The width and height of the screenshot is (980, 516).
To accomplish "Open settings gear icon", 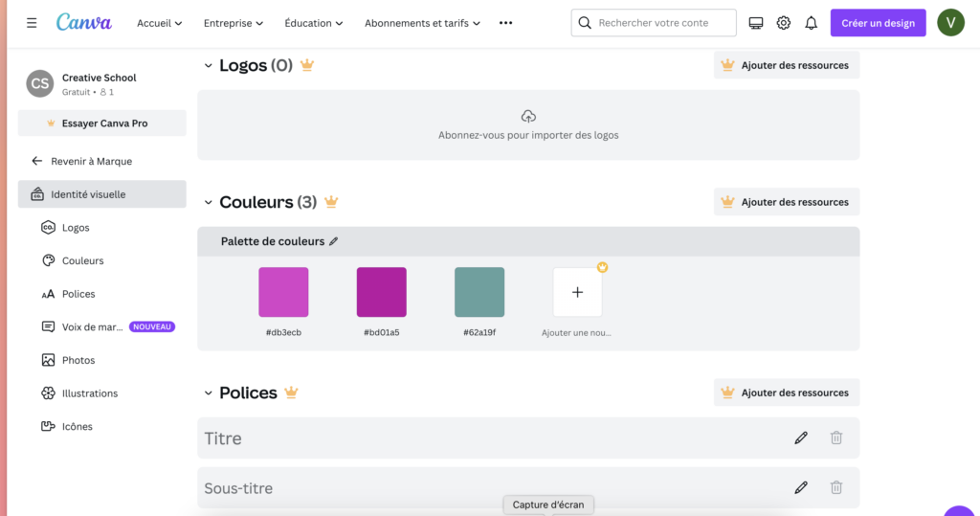I will pos(783,23).
